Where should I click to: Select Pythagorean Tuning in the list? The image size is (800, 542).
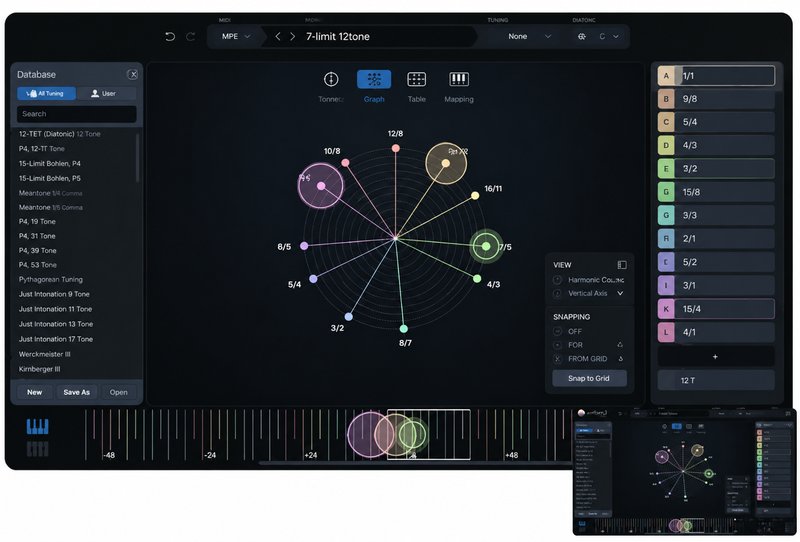(x=51, y=279)
